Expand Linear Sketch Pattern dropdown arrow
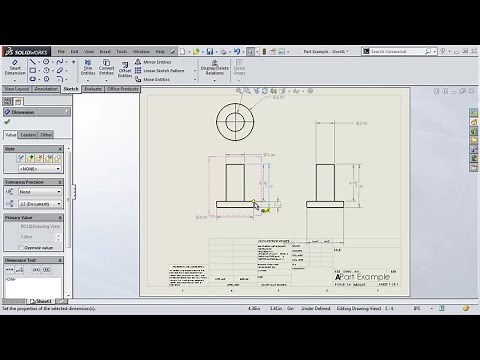The width and height of the screenshot is (480, 360). coord(195,71)
